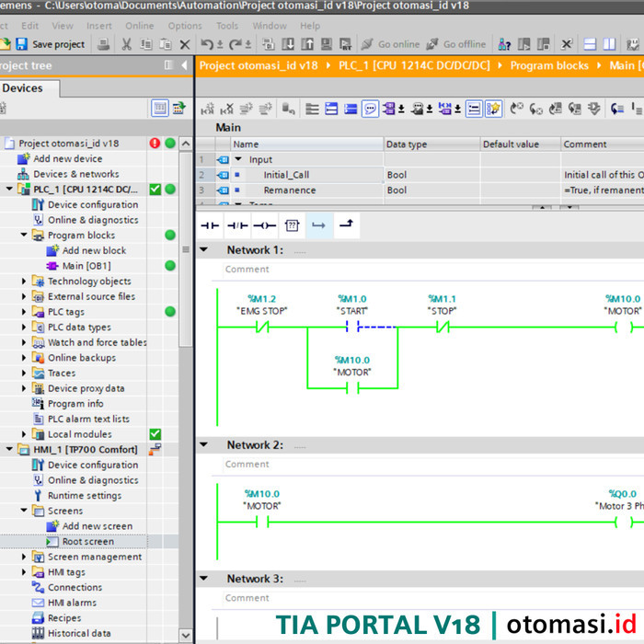Open Main [OB1] block in tree
The image size is (644, 644).
pyautogui.click(x=86, y=266)
